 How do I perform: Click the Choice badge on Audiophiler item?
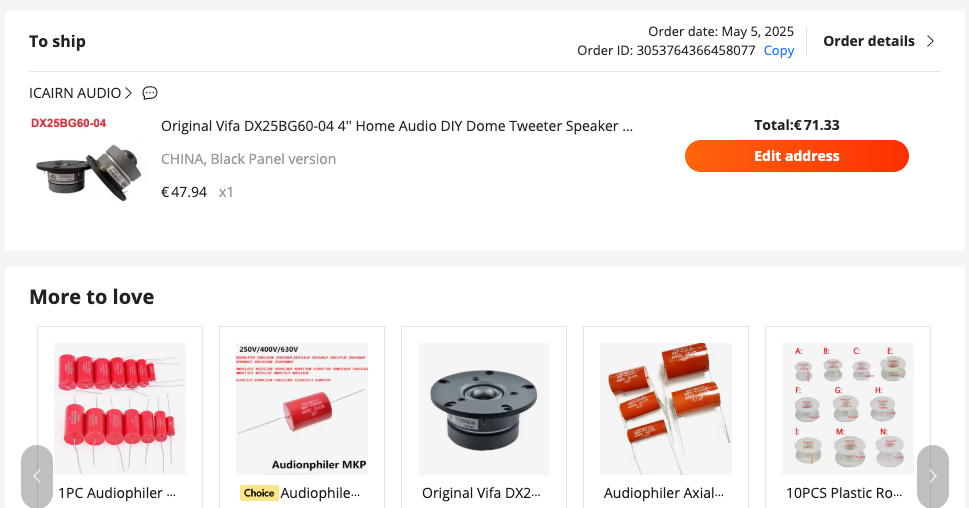pyautogui.click(x=259, y=493)
